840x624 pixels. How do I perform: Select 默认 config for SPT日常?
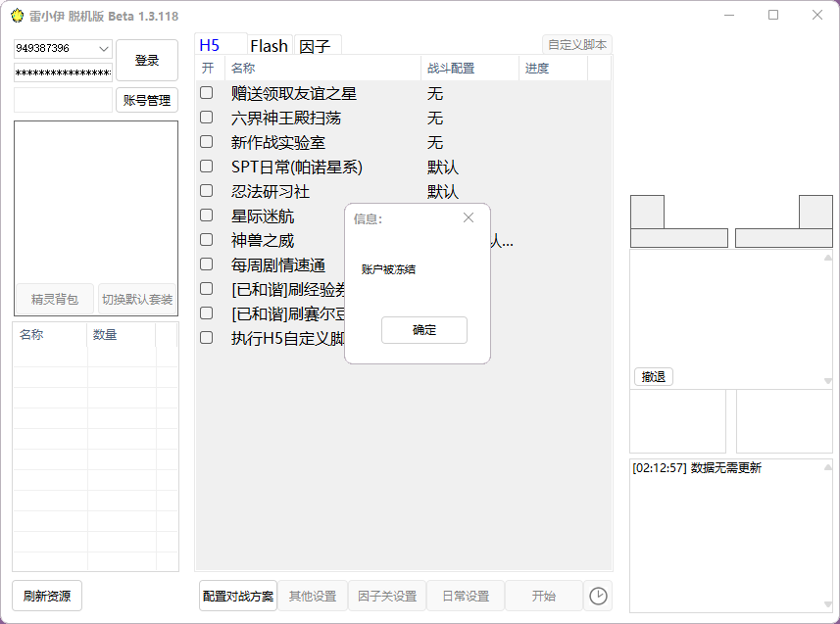point(442,168)
